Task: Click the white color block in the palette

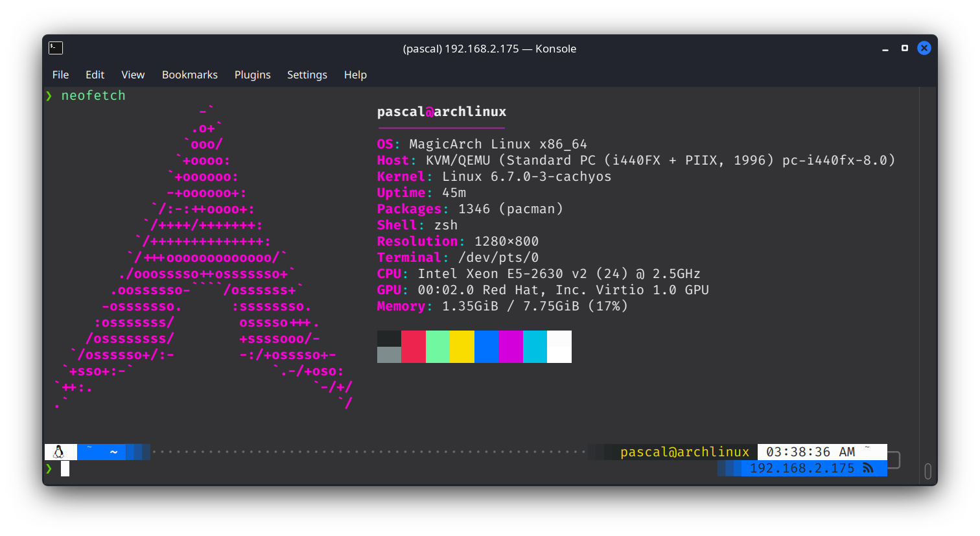Action: [559, 347]
